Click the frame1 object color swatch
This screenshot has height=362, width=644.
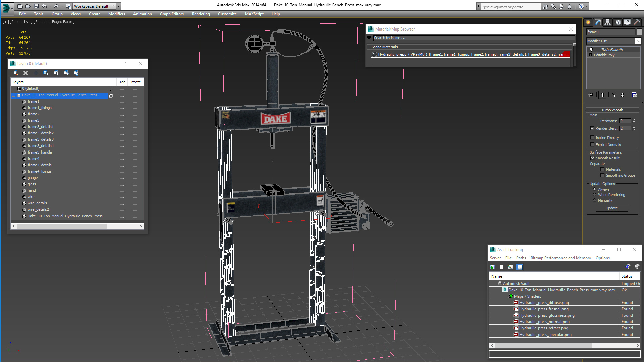tap(639, 32)
